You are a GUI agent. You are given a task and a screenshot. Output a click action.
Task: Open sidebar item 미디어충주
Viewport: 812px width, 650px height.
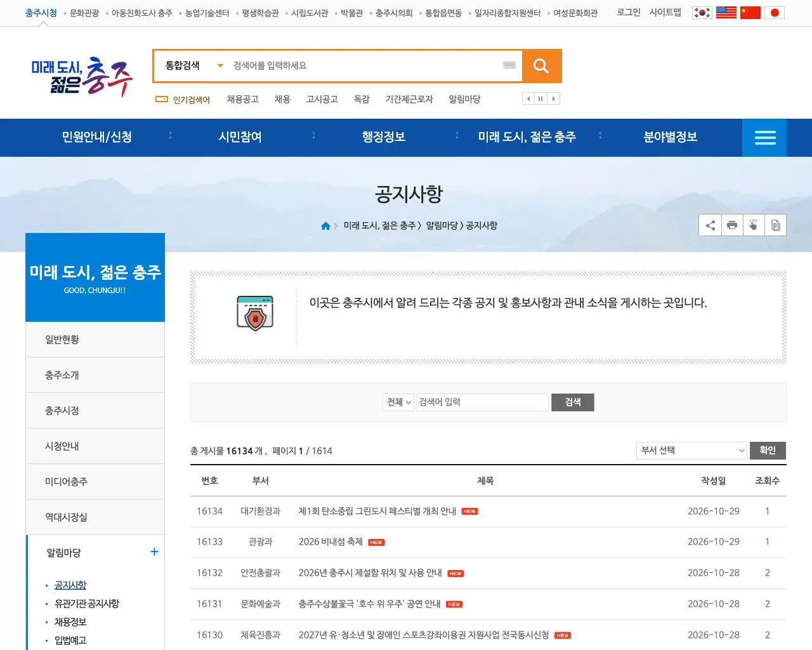pos(95,482)
